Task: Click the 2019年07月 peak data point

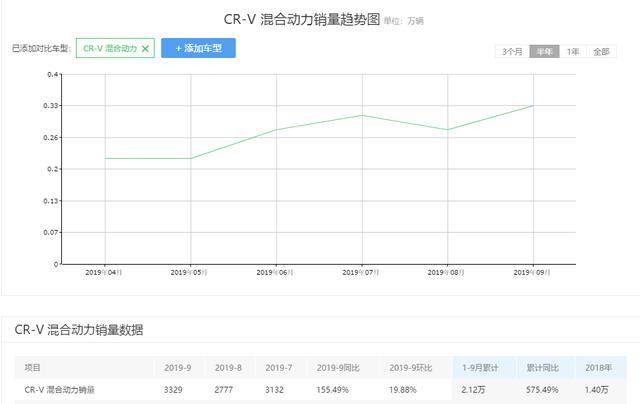Action: point(362,115)
